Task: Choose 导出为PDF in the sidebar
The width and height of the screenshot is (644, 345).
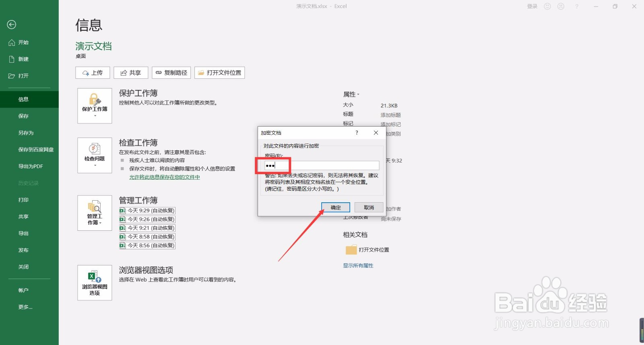Action: (x=29, y=166)
